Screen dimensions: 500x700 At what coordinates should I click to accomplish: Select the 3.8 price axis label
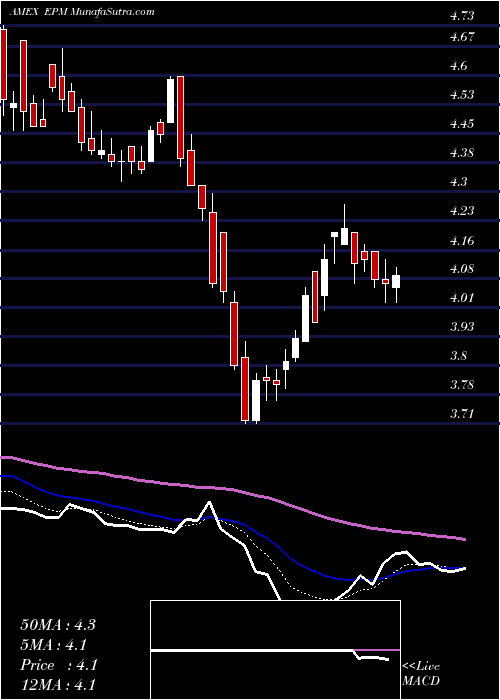(459, 356)
